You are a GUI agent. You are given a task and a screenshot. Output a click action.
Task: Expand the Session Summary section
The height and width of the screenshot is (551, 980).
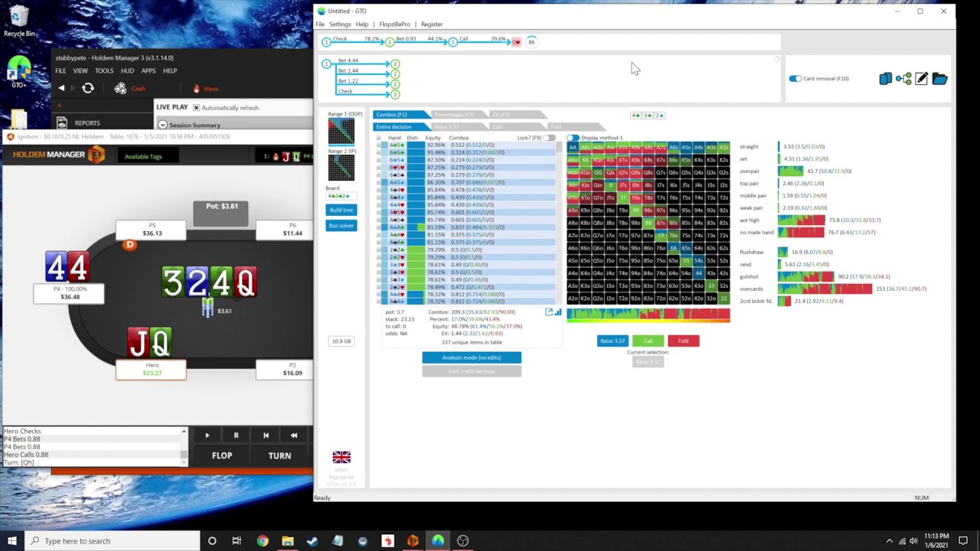click(x=162, y=125)
